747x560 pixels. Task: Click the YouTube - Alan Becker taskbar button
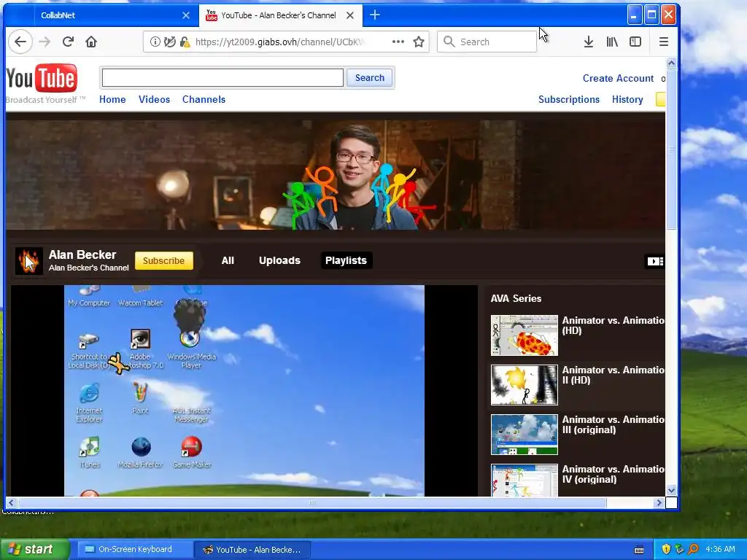[x=252, y=550]
